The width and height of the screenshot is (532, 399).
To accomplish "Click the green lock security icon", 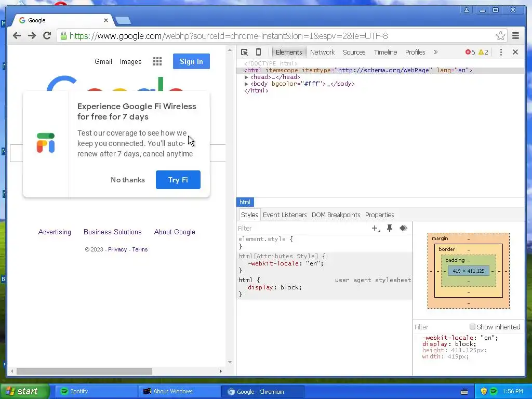I will pos(63,36).
